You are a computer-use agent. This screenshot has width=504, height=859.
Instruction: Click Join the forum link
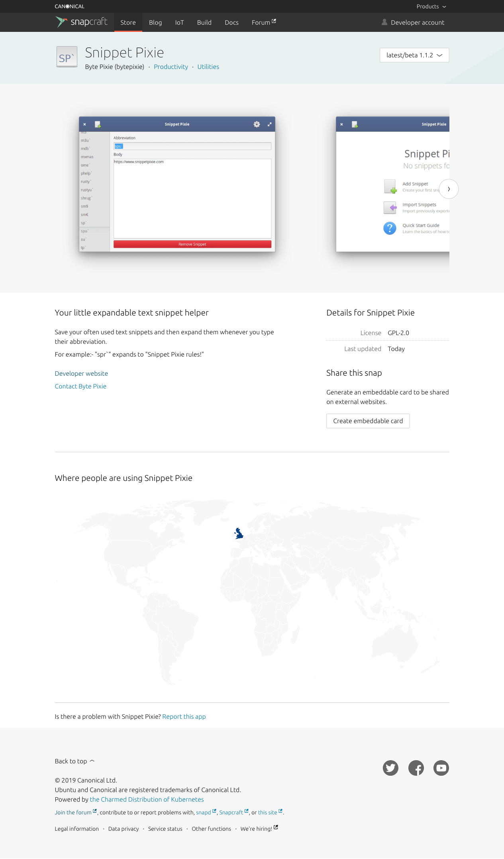pyautogui.click(x=76, y=812)
